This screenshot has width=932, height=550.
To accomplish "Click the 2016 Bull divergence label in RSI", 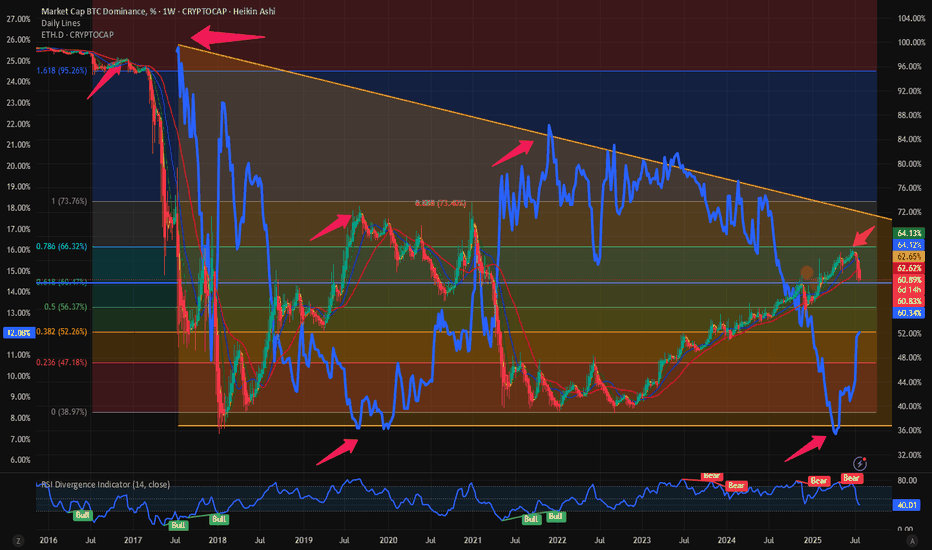I will pos(82,515).
